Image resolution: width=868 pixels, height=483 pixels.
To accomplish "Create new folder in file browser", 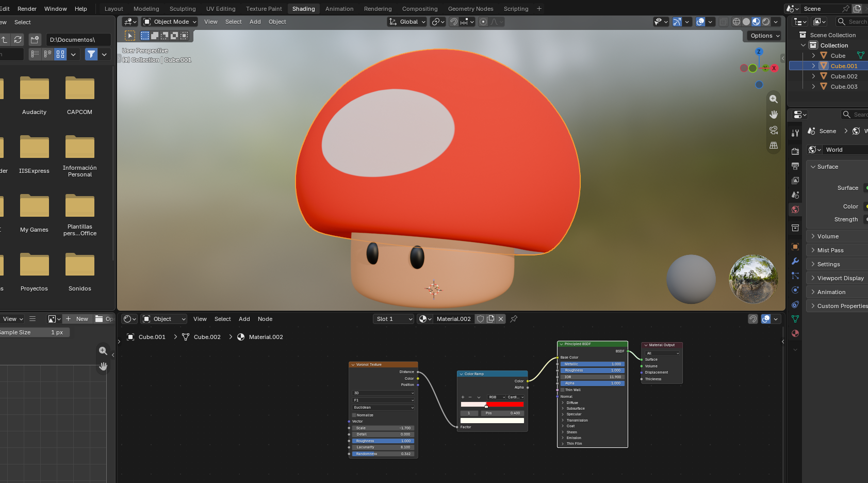I will 35,40.
